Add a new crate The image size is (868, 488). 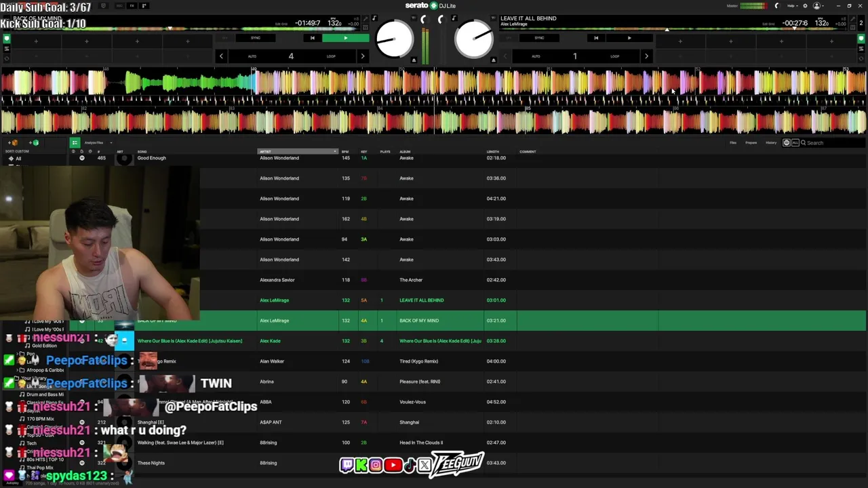click(x=13, y=142)
